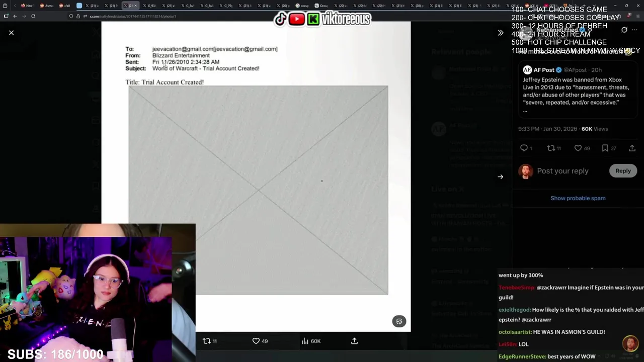Open '60K Views' post analytics link
This screenshot has width=644, height=362.
(x=594, y=129)
